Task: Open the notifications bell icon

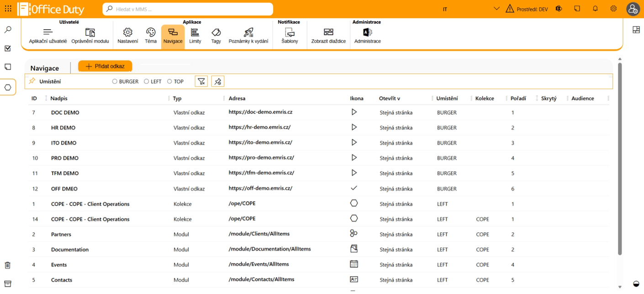Action: point(595,9)
